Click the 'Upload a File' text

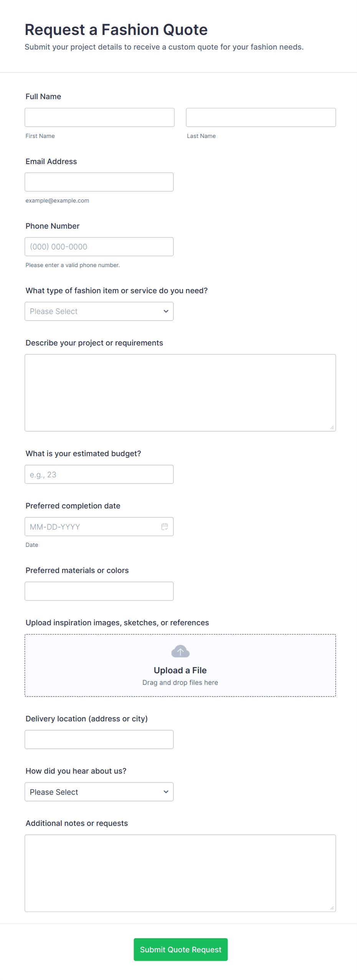point(180,670)
